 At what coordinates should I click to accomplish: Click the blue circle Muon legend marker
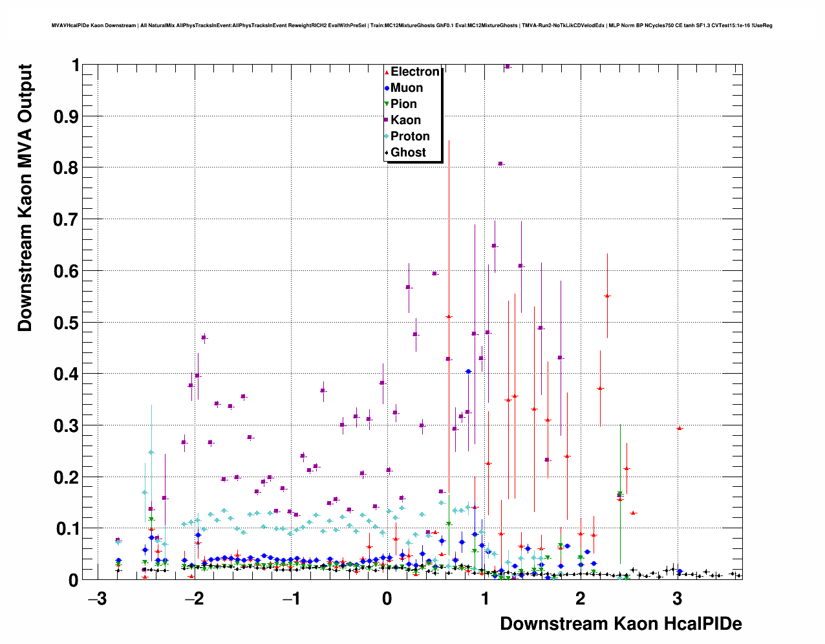[x=387, y=88]
